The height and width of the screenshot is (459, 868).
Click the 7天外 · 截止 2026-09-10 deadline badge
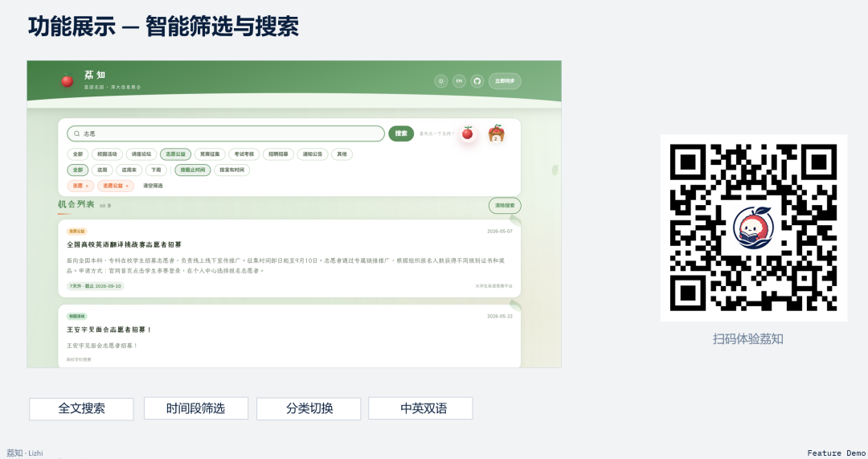click(x=95, y=286)
